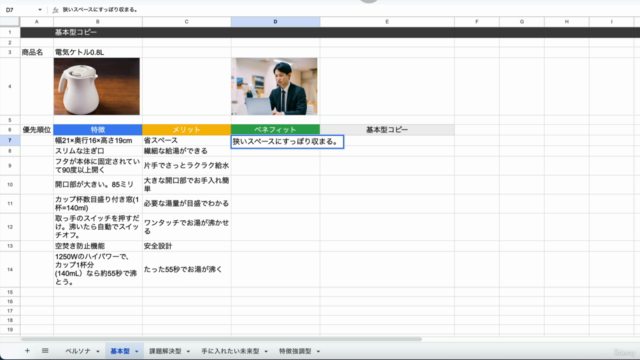
Task: Select column A header
Action: click(37, 22)
